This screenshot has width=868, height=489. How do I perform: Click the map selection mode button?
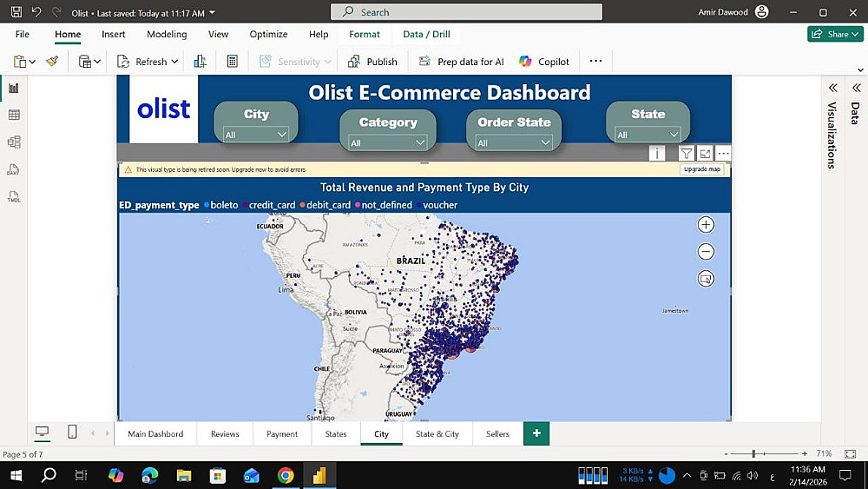tap(706, 279)
